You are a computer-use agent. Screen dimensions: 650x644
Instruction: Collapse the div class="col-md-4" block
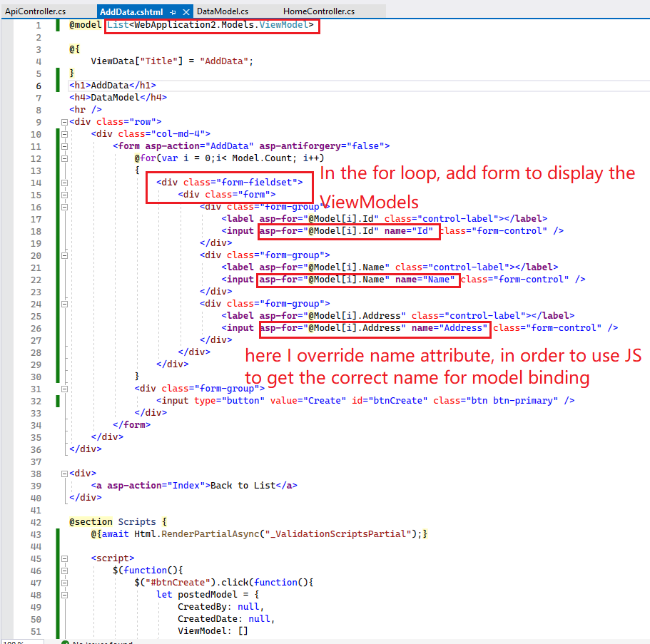coord(65,134)
